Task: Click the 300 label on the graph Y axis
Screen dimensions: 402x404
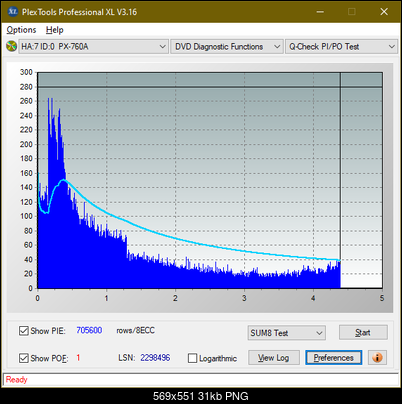Action: pos(26,72)
